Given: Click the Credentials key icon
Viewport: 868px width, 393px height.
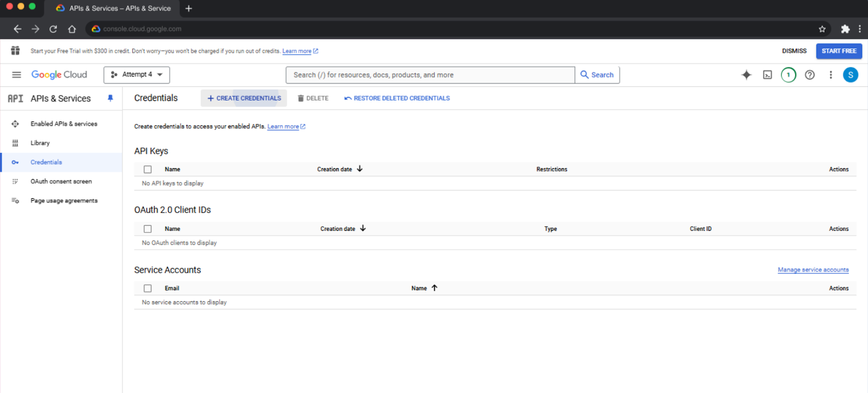Looking at the screenshot, I should 15,162.
